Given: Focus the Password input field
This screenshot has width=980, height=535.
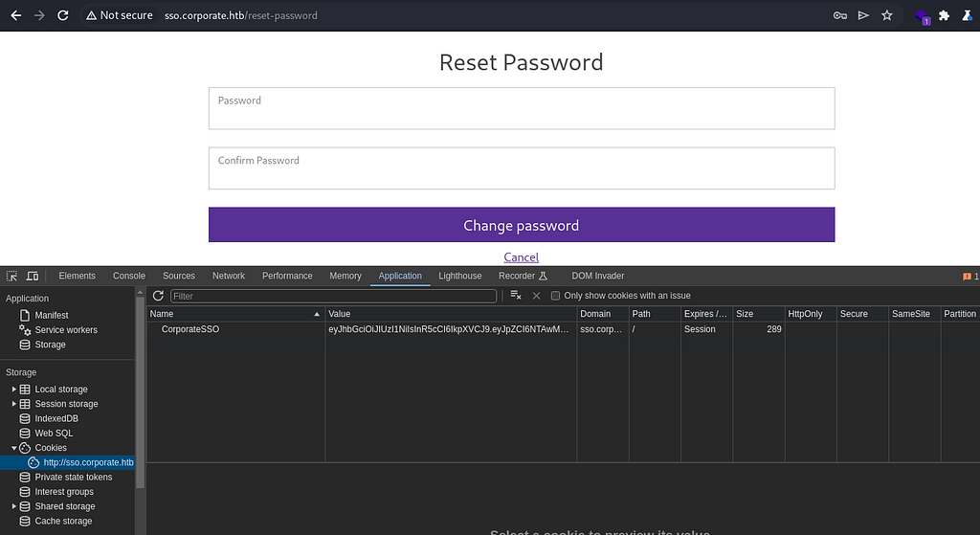Looking at the screenshot, I should click(x=522, y=109).
